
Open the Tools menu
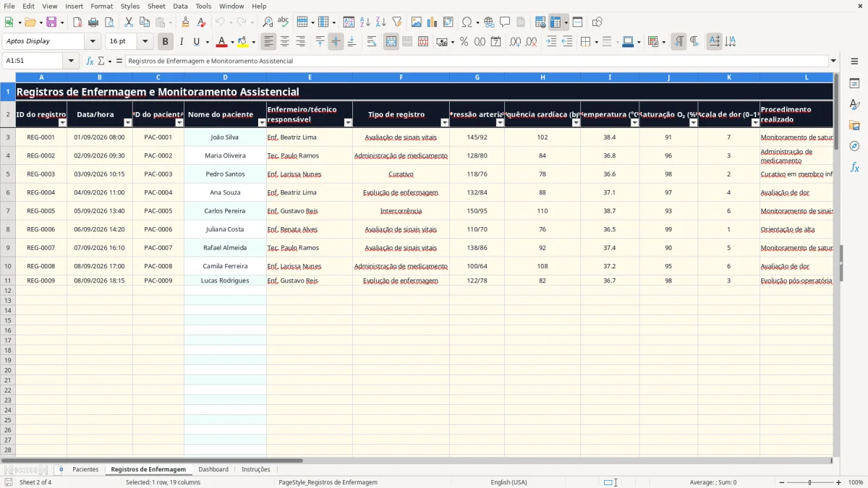(x=203, y=6)
